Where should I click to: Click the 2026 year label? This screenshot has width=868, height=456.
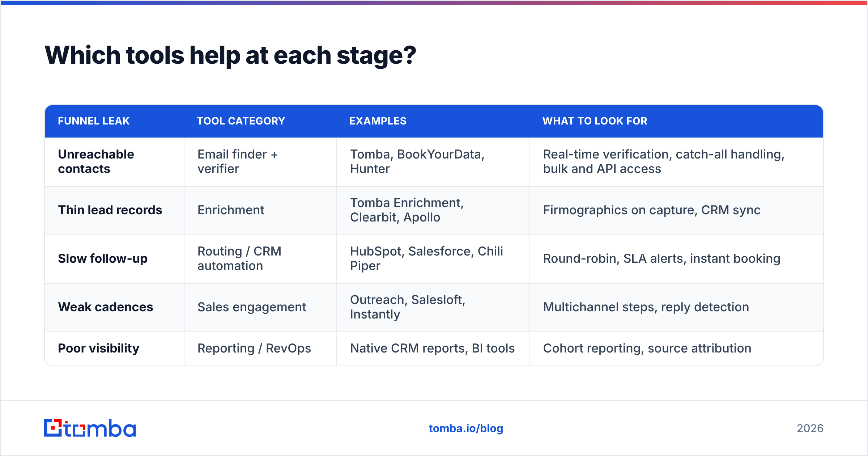point(810,428)
